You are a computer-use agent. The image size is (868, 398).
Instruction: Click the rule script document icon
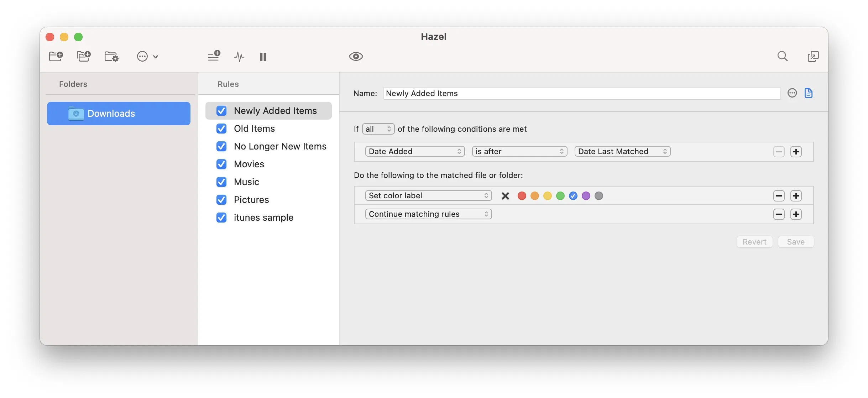pos(809,93)
